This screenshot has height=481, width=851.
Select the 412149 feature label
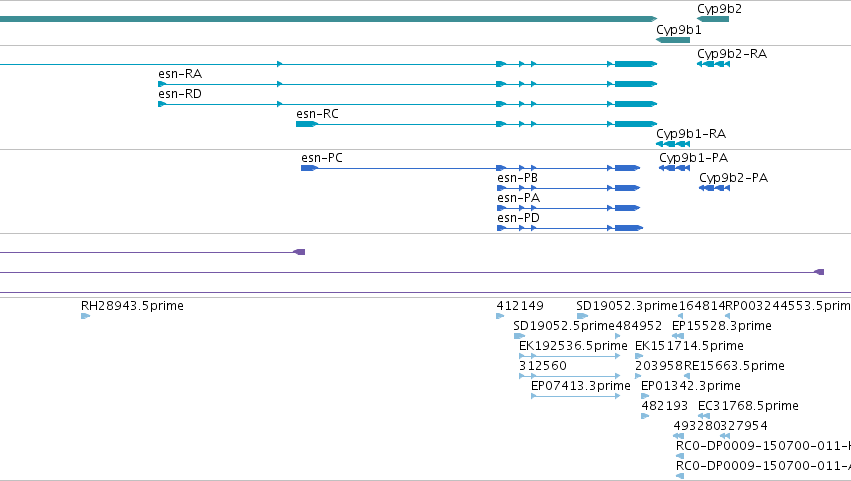click(520, 306)
